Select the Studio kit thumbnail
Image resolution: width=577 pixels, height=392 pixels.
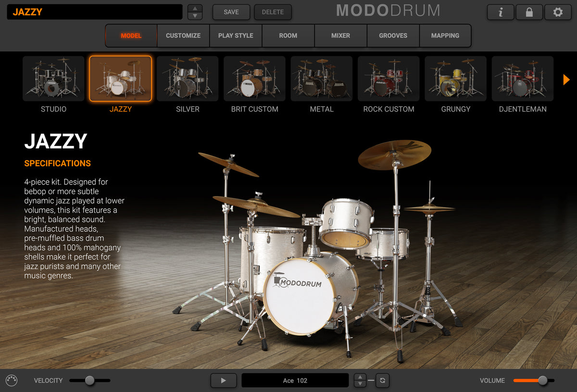[53, 79]
